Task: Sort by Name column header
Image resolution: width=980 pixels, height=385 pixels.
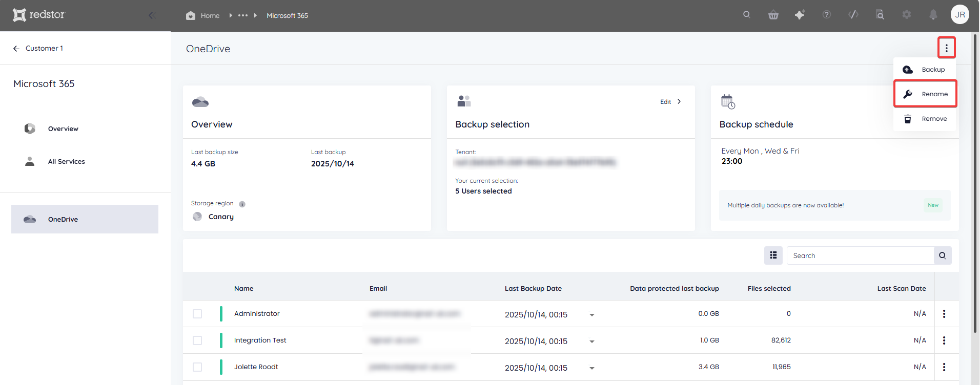Action: [244, 289]
